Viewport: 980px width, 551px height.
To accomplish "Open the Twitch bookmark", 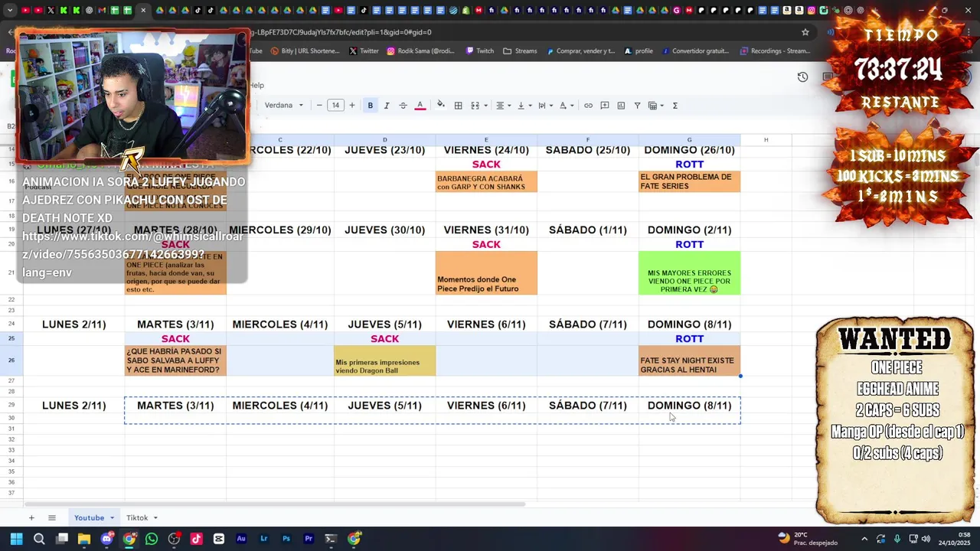I will pos(479,51).
